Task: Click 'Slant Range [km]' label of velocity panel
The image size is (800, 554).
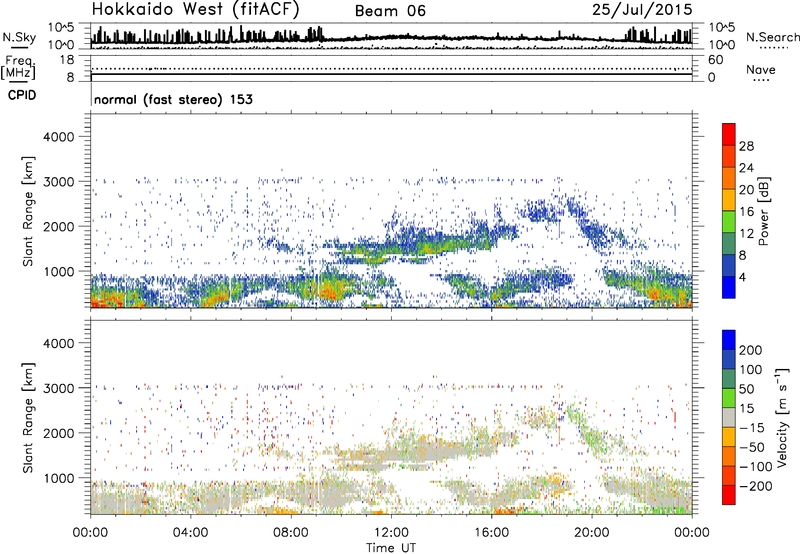Action: 28,417
